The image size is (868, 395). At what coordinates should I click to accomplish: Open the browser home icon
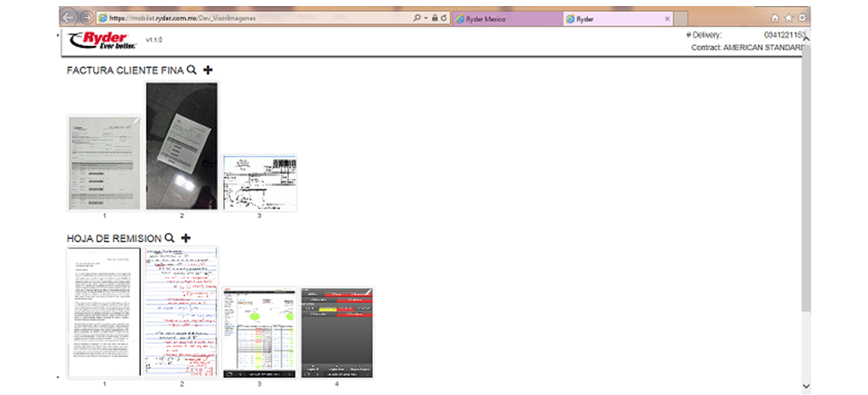[774, 18]
